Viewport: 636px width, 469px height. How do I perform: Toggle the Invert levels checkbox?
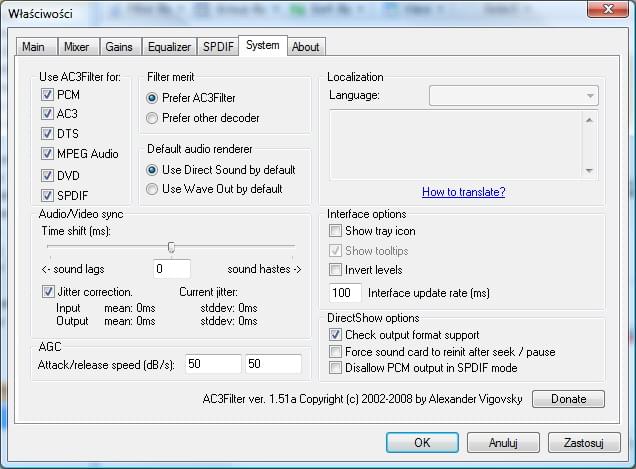(x=335, y=269)
